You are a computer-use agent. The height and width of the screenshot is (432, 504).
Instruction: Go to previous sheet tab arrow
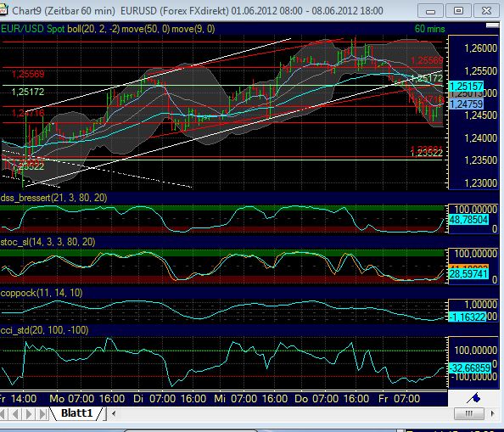[x=15, y=413]
